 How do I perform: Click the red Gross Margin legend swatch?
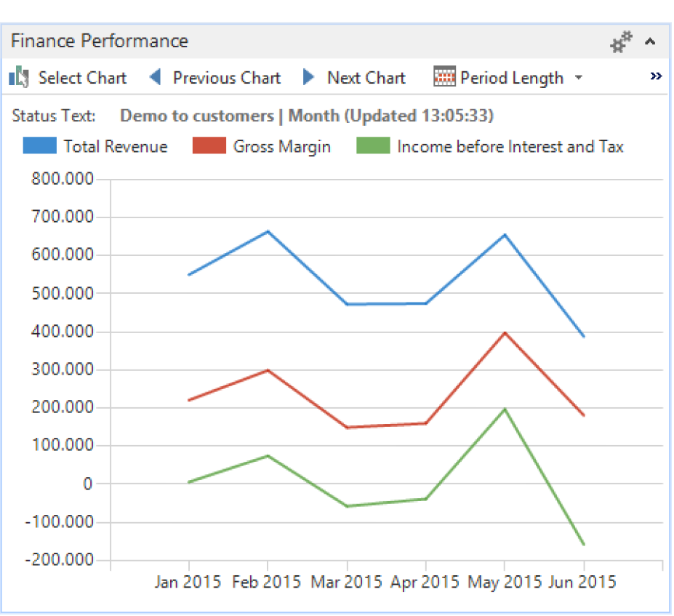[209, 146]
